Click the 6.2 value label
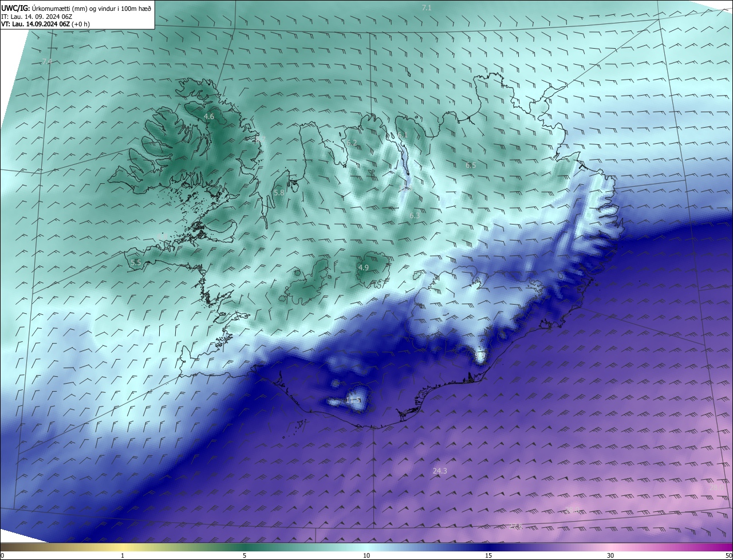Viewport: 733px width, 560px height. tap(352, 143)
